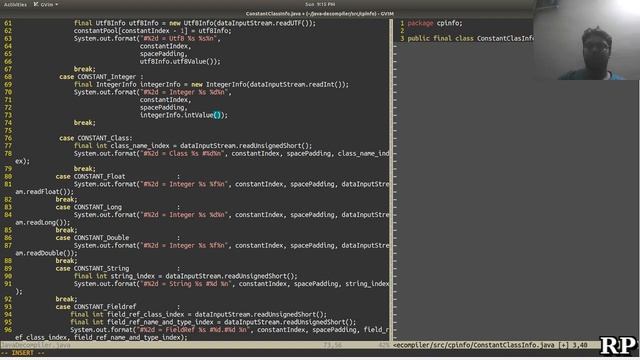The image size is (640, 360).
Task: Click 'case CONSTANT_Long' label
Action: click(x=89, y=207)
